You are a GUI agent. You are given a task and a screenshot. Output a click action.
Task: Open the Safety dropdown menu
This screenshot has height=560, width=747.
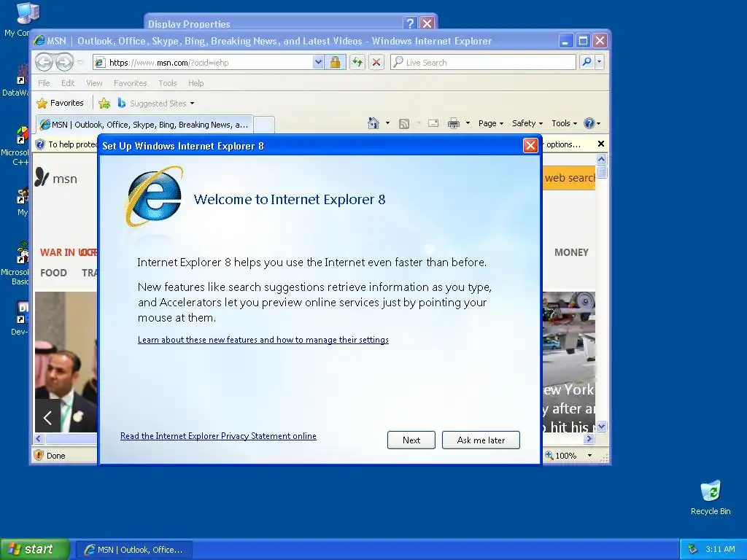click(527, 123)
